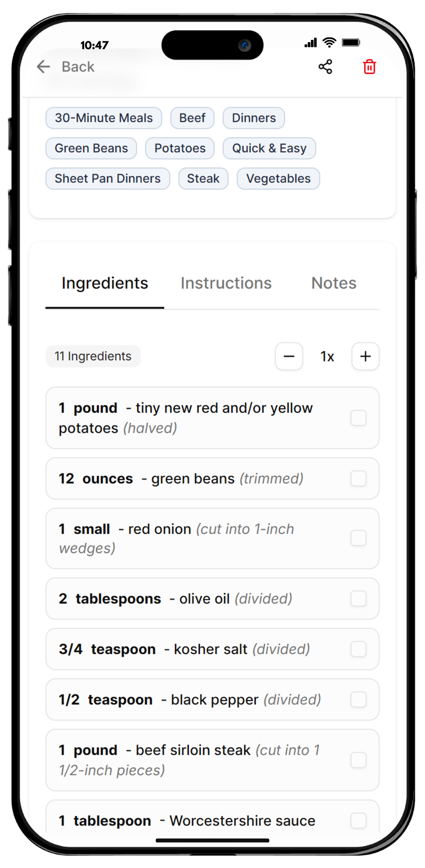Tap the Quick & Easy tag
Screen dimensions: 425x868
(x=269, y=148)
